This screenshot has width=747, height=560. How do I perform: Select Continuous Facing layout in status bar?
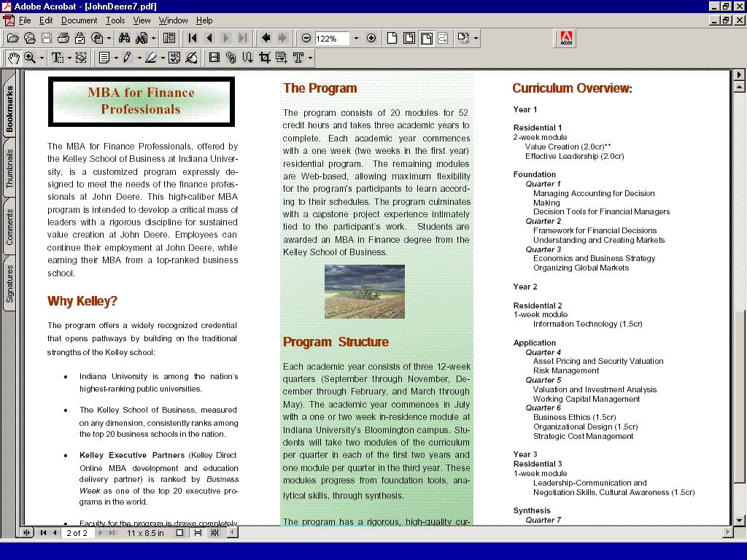coord(215,533)
